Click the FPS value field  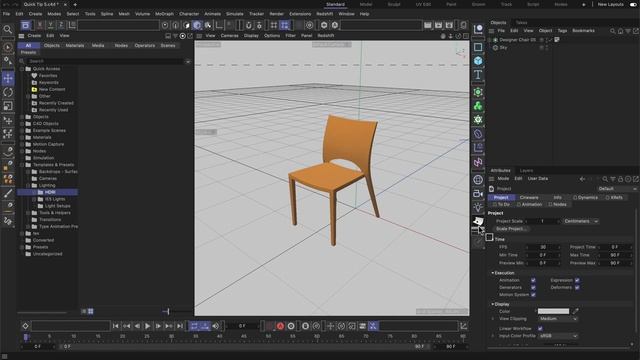tap(543, 247)
